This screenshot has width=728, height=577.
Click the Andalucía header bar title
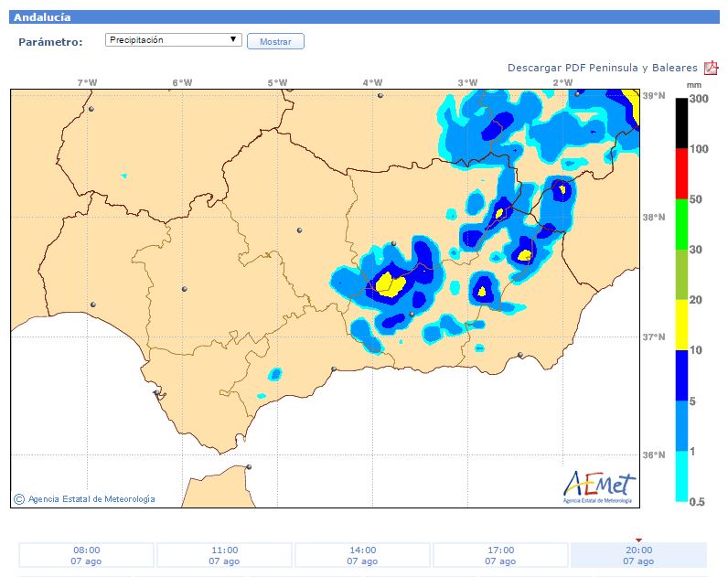click(x=42, y=17)
